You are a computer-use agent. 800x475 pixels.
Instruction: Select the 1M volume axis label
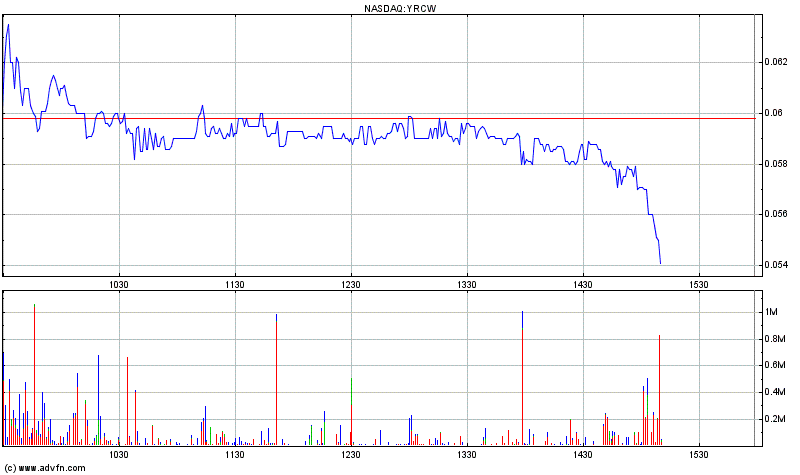click(x=771, y=312)
